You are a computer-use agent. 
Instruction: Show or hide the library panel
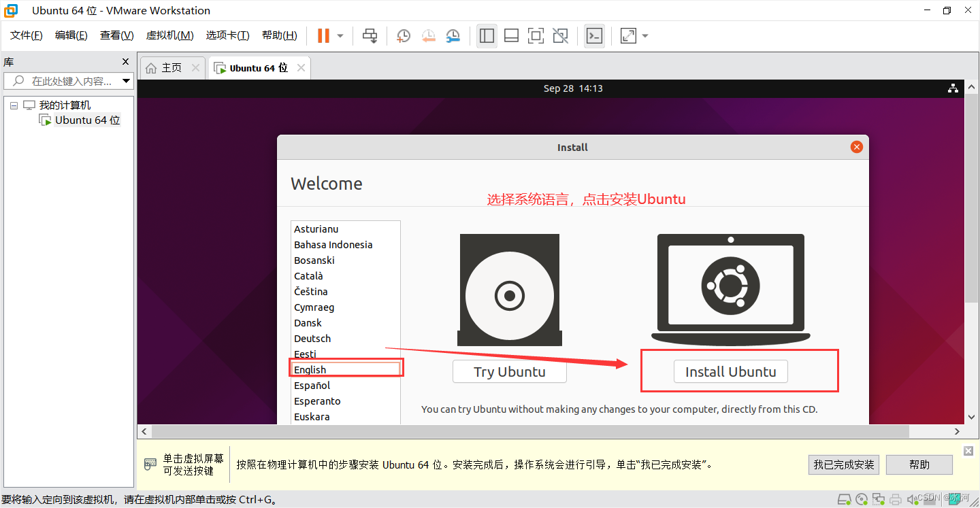[x=487, y=35]
